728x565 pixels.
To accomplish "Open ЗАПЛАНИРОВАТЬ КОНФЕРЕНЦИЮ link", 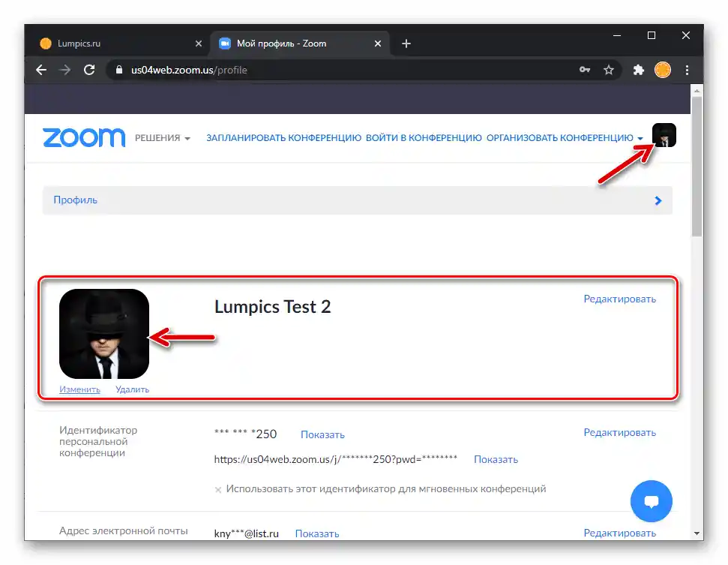I will click(x=283, y=138).
